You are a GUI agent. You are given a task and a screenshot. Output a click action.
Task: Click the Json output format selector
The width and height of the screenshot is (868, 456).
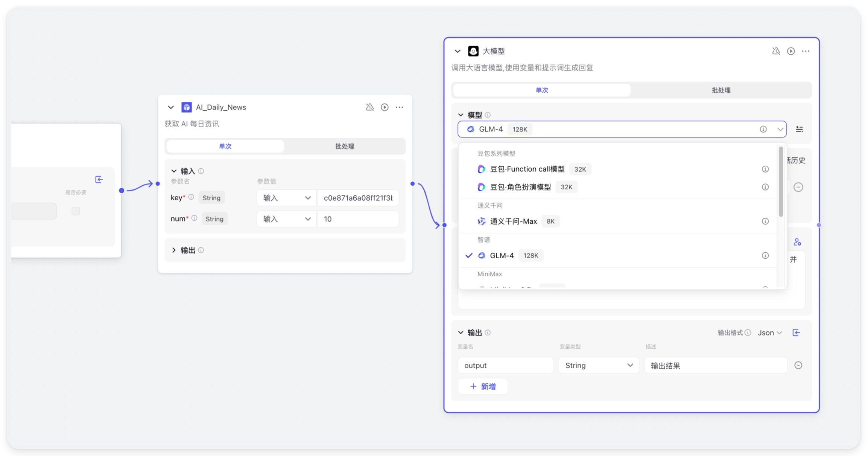coord(769,332)
